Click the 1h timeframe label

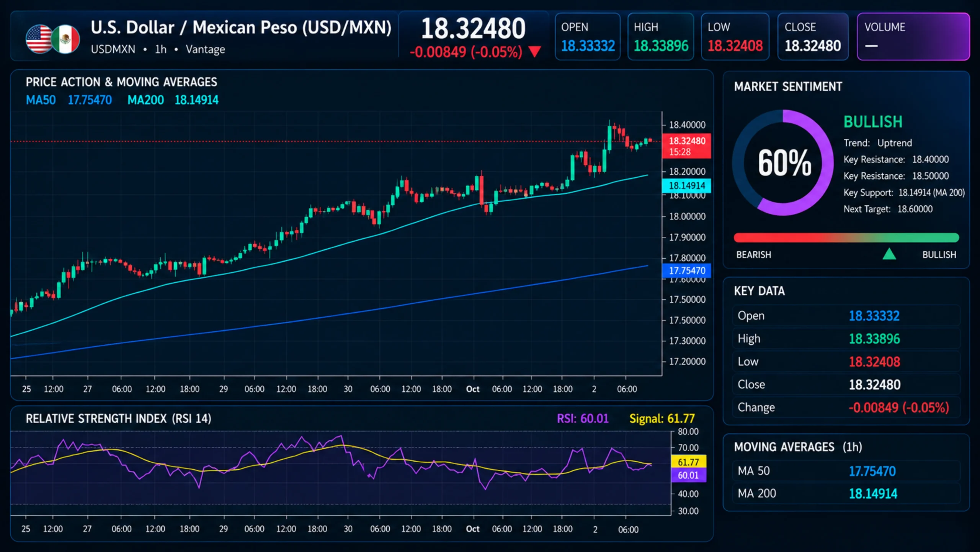tap(161, 49)
